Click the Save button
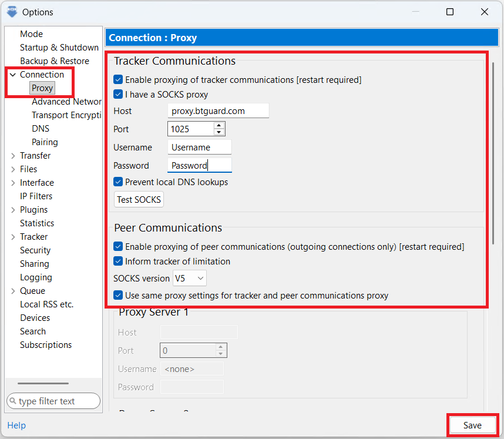504x439 pixels. tap(472, 425)
